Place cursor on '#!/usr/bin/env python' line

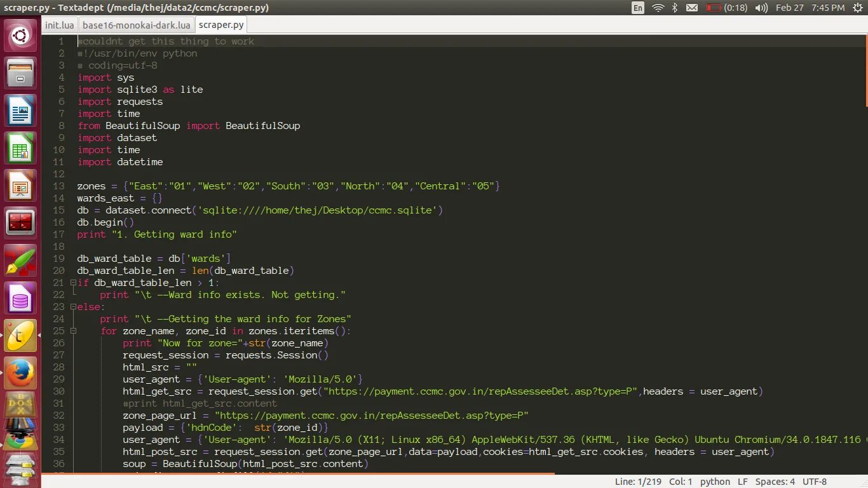coord(137,53)
